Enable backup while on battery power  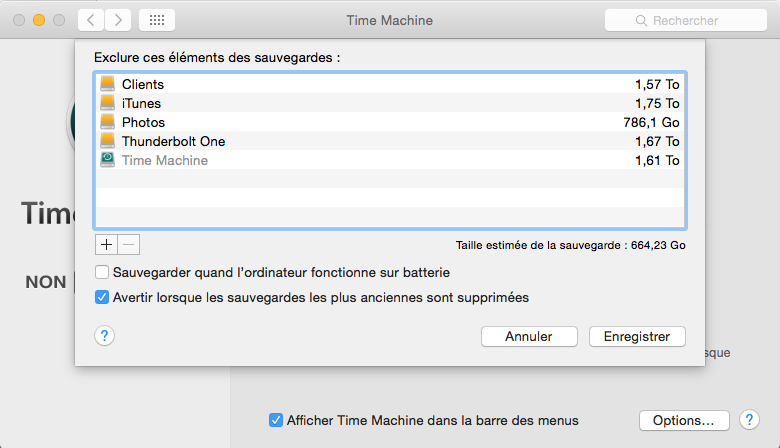pos(102,272)
